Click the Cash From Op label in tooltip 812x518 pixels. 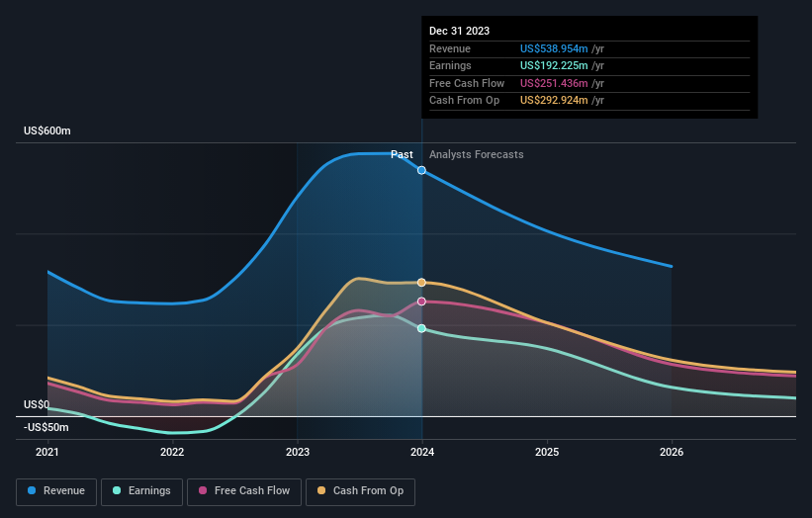[464, 101]
